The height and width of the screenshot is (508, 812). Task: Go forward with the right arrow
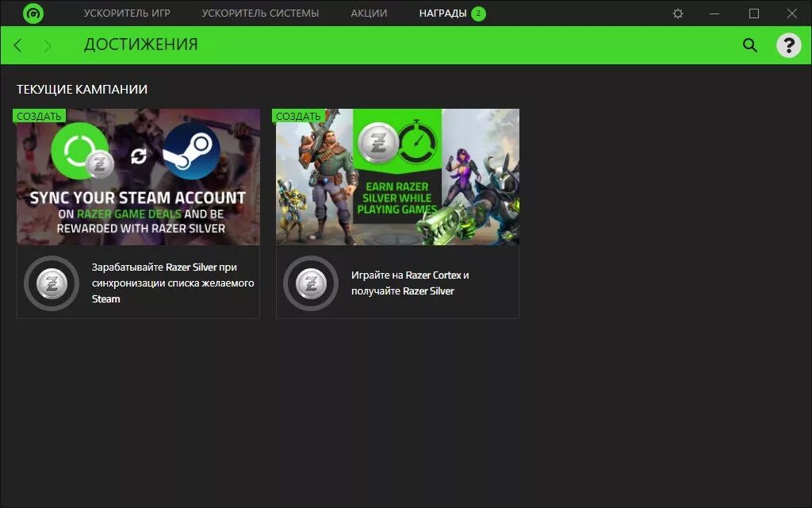coord(48,45)
